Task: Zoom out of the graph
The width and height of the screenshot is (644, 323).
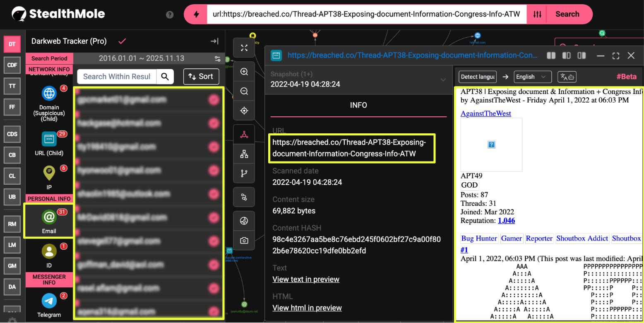Action: pyautogui.click(x=244, y=91)
